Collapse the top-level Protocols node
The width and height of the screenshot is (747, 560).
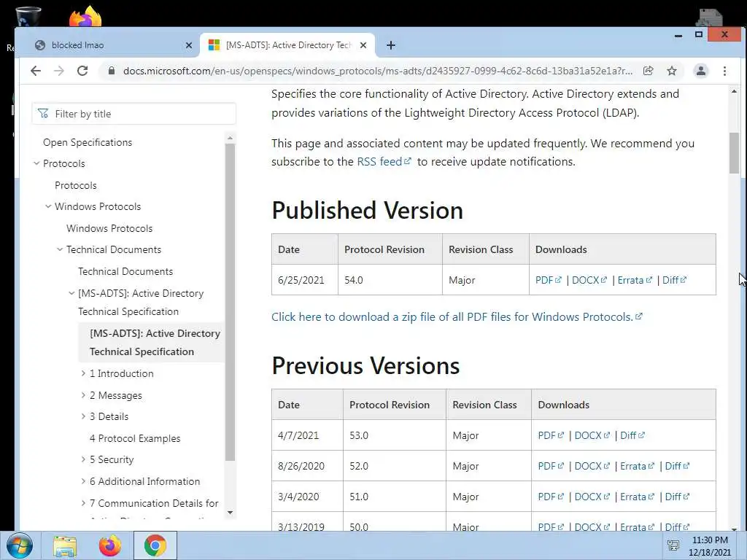36,163
